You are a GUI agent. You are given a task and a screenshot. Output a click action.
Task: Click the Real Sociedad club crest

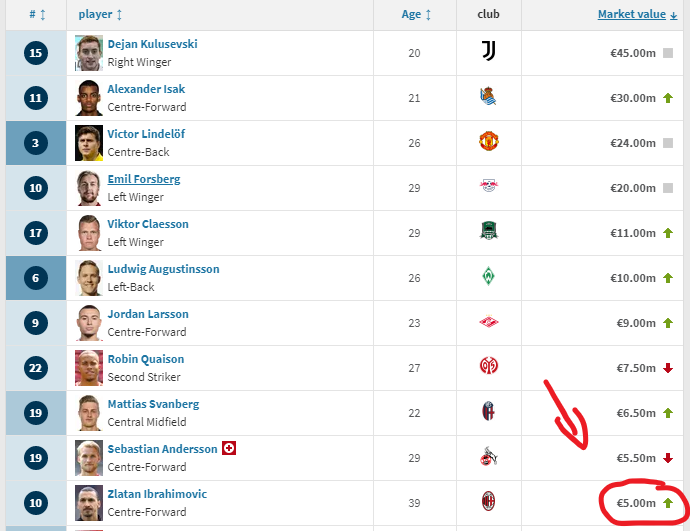point(488,97)
